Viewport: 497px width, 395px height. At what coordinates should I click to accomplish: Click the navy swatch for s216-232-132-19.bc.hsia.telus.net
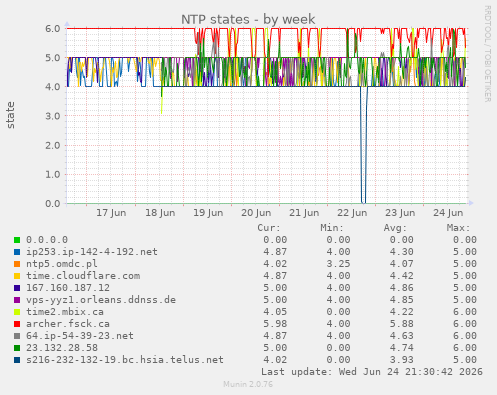[17, 360]
